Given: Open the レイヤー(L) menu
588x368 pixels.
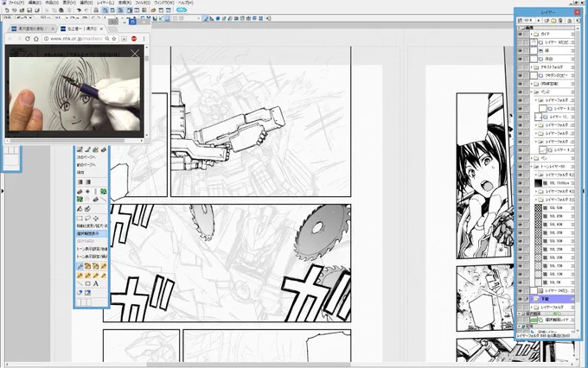Looking at the screenshot, I should coord(105,3).
